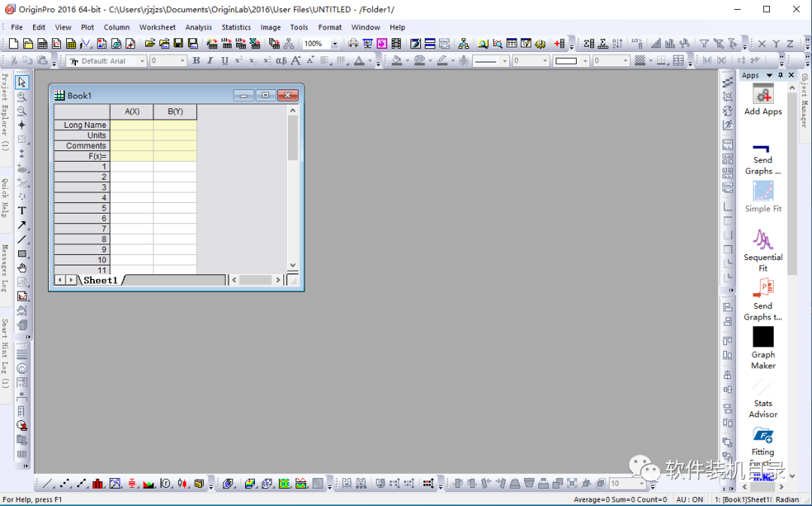The width and height of the screenshot is (812, 506).
Task: Select the Arrow drawing tool
Action: pyautogui.click(x=22, y=226)
